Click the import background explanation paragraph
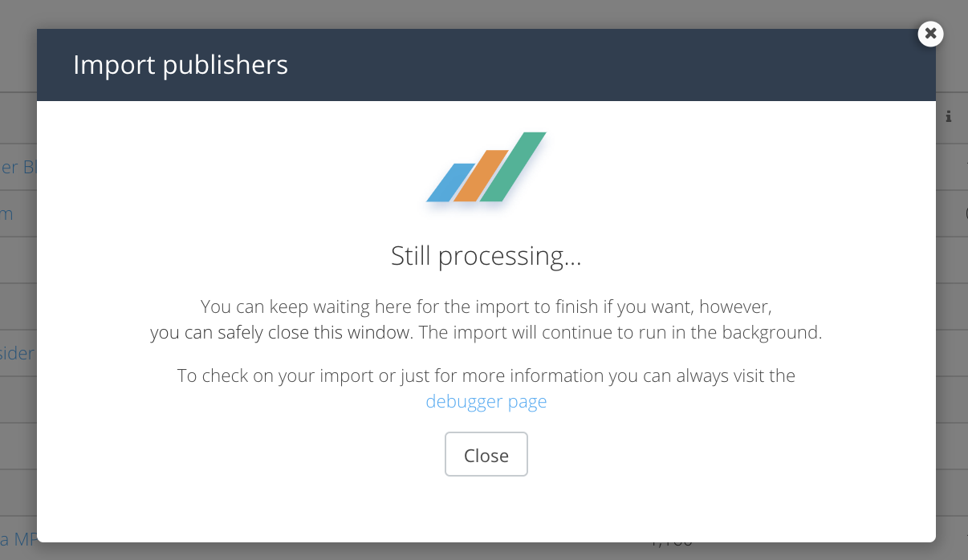The width and height of the screenshot is (968, 560). pos(486,319)
